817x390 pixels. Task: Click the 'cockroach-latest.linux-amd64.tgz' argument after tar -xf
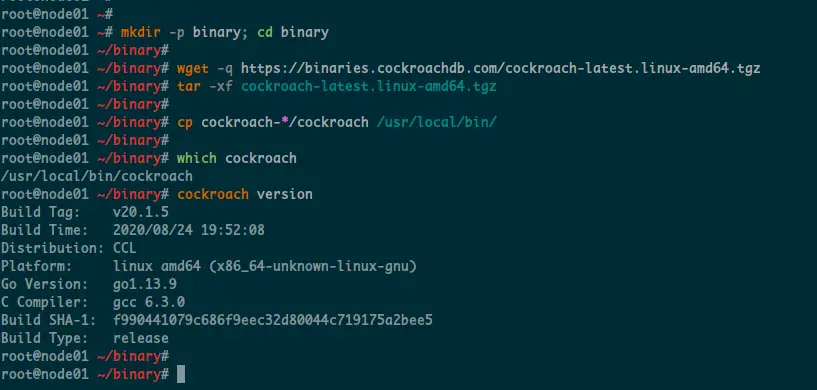tap(369, 87)
